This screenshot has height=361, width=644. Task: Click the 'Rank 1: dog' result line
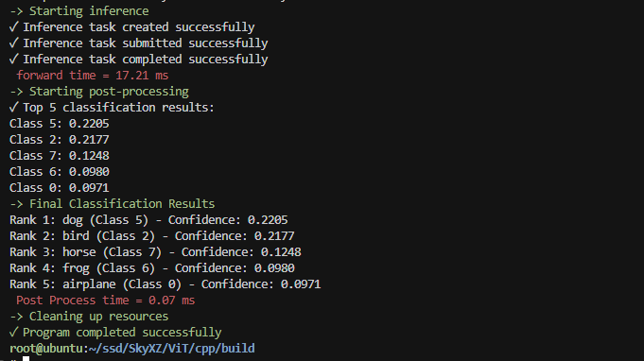point(148,220)
